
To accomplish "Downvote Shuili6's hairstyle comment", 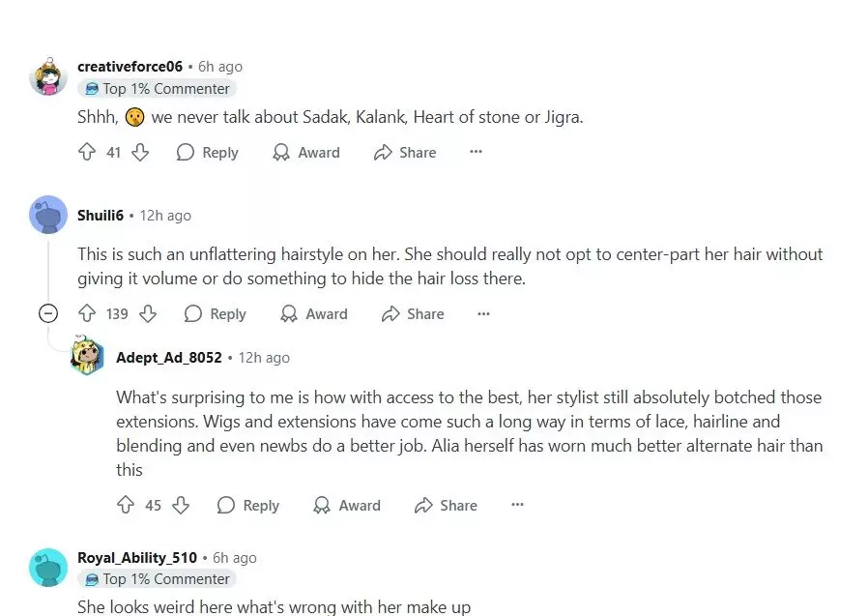I will (x=148, y=314).
